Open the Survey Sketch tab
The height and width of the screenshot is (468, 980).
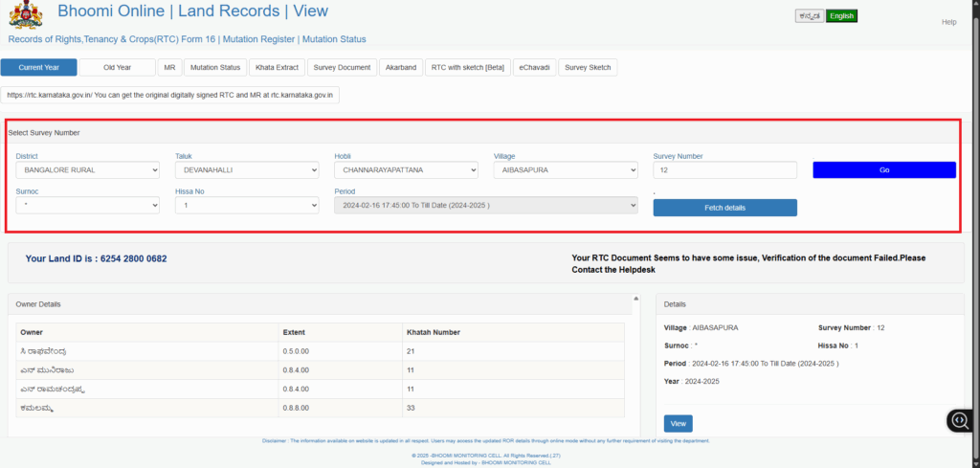point(588,68)
